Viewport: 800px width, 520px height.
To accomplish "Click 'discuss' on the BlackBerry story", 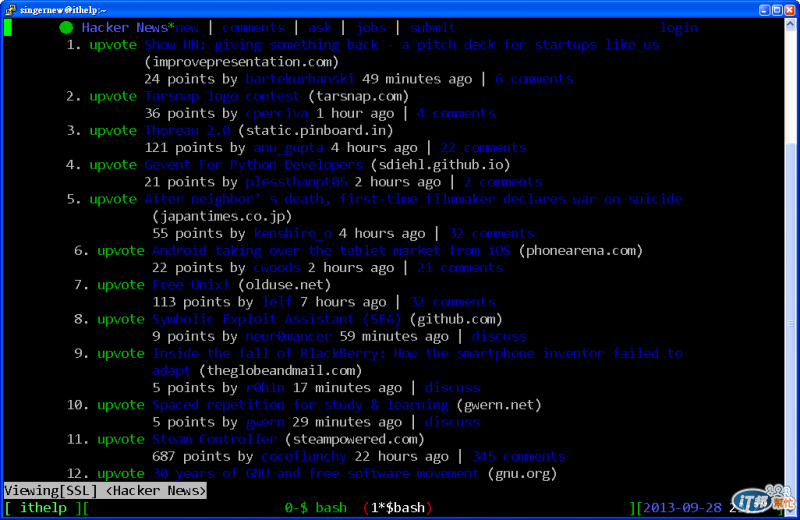I will 452,388.
